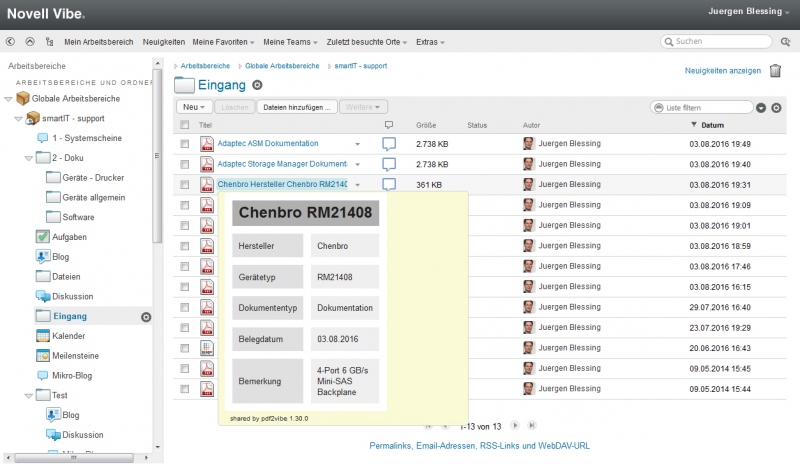Click PDF icon of Adaptec ASM Dokumentation
This screenshot has height=464, width=800.
(x=207, y=144)
